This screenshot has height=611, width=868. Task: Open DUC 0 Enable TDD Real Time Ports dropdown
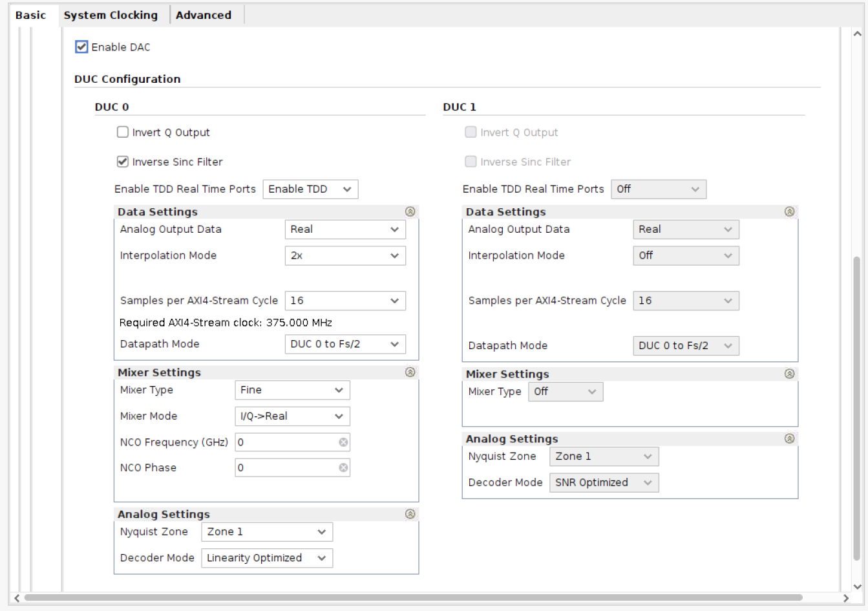(310, 189)
